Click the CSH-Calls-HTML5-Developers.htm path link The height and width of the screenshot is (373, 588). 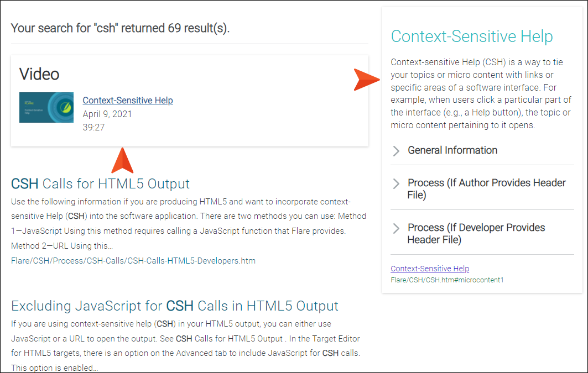pyautogui.click(x=133, y=261)
